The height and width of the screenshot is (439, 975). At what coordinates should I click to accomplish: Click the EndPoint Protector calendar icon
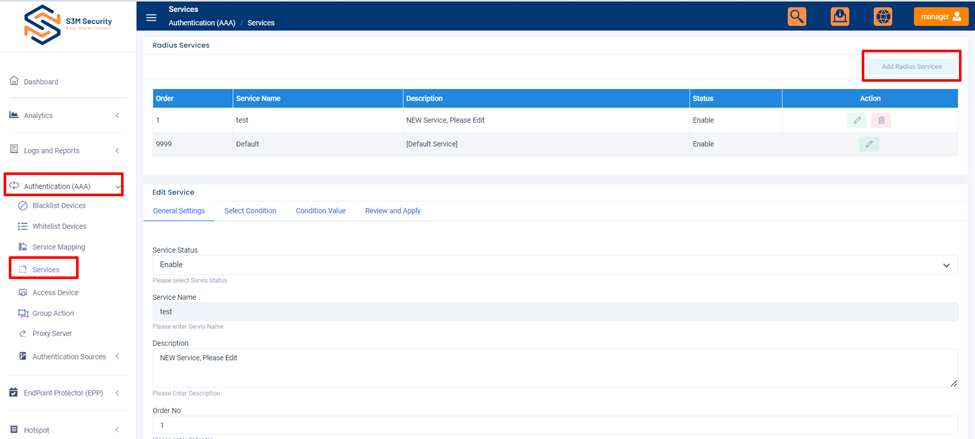[x=14, y=392]
